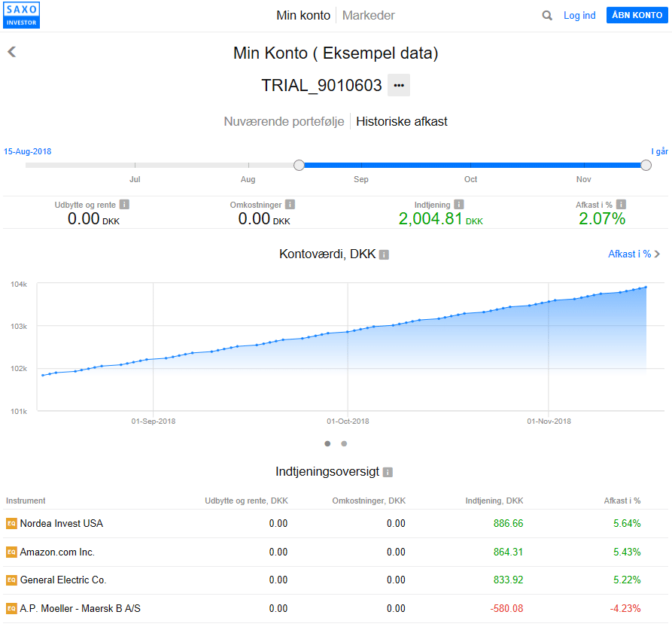Open A.P. Moeller - Maersk B A/S row

tap(336, 609)
